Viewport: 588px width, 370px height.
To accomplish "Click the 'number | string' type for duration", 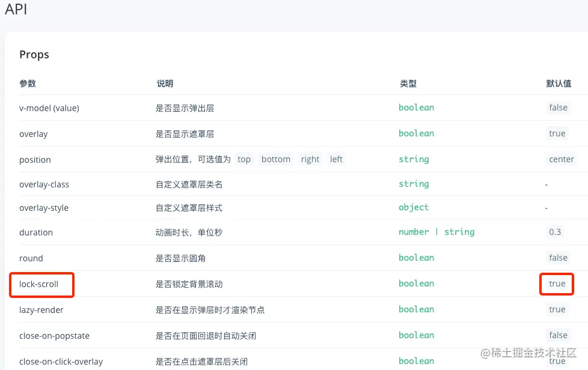I will click(436, 232).
